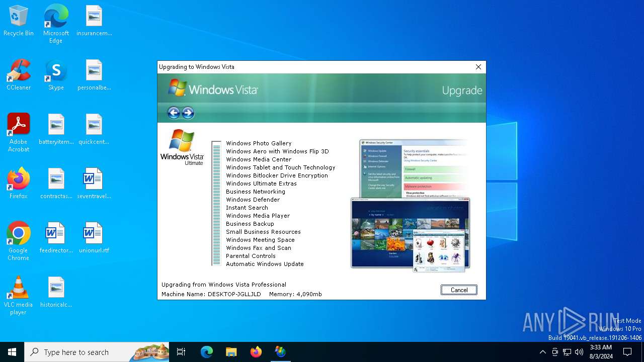Open File Explorer from taskbar
The width and height of the screenshot is (644, 362).
click(231, 352)
